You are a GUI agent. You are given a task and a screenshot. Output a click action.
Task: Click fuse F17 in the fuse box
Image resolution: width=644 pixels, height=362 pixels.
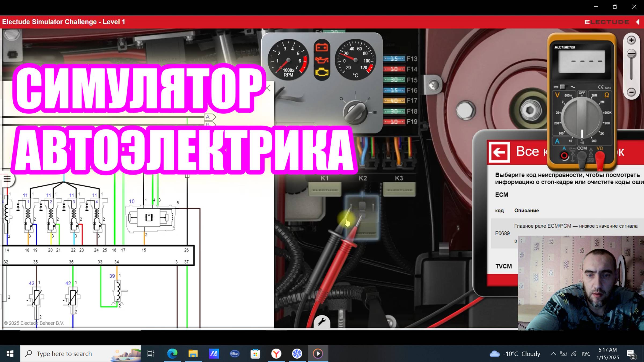point(394,101)
